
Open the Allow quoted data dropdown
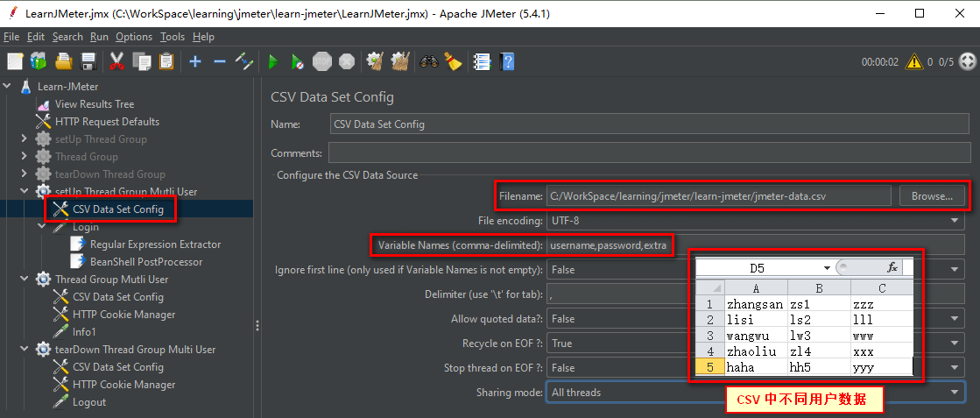pos(756,319)
